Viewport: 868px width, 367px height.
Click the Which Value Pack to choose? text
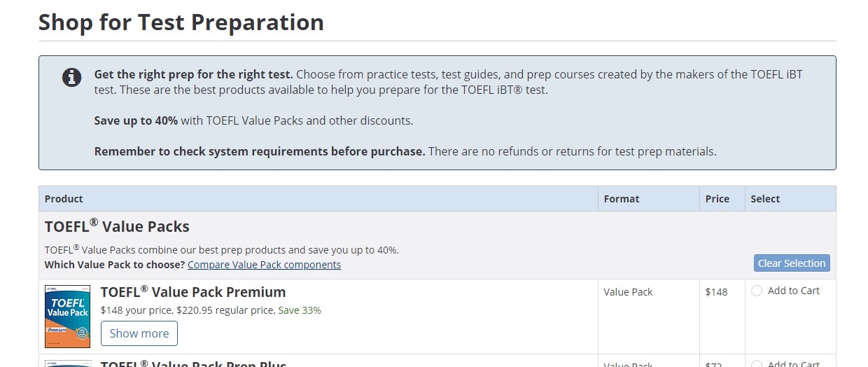pyautogui.click(x=115, y=265)
